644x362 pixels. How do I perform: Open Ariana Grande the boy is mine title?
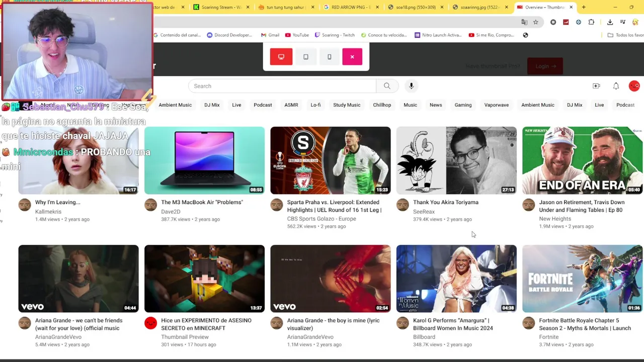(x=334, y=324)
